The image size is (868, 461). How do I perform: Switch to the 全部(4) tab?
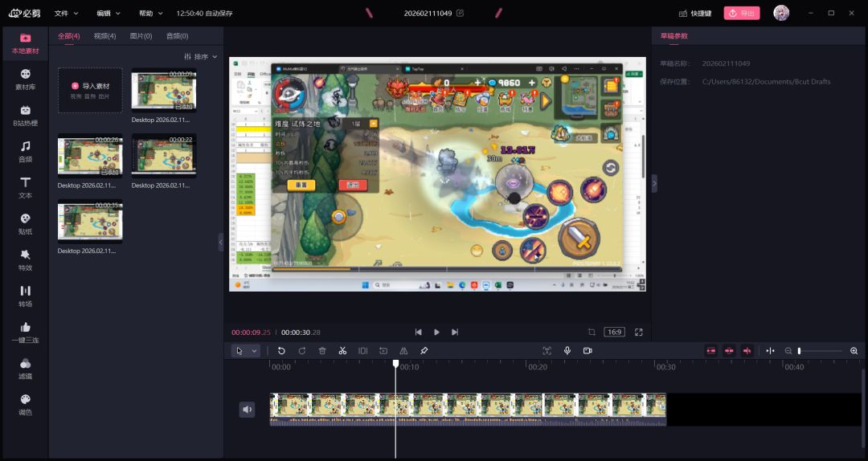click(68, 36)
